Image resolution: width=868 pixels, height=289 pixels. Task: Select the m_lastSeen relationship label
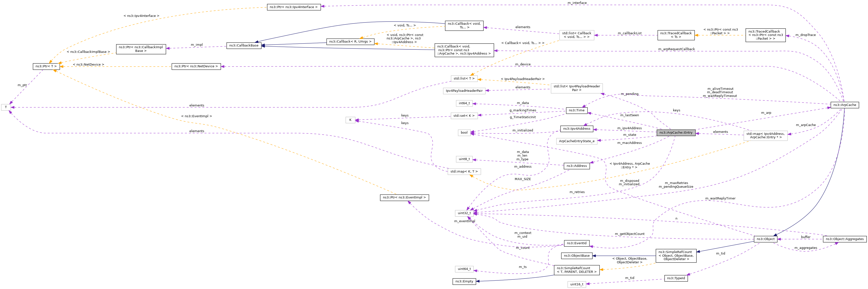click(629, 116)
